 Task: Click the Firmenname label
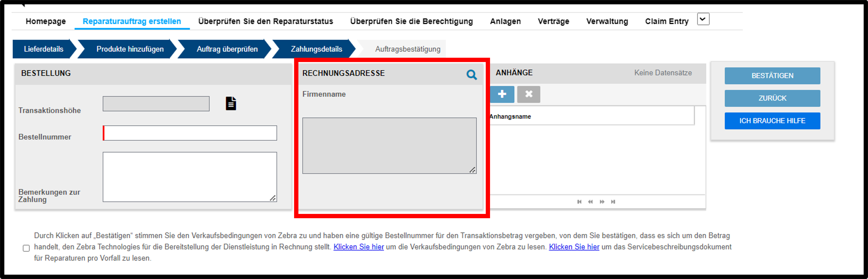(324, 94)
